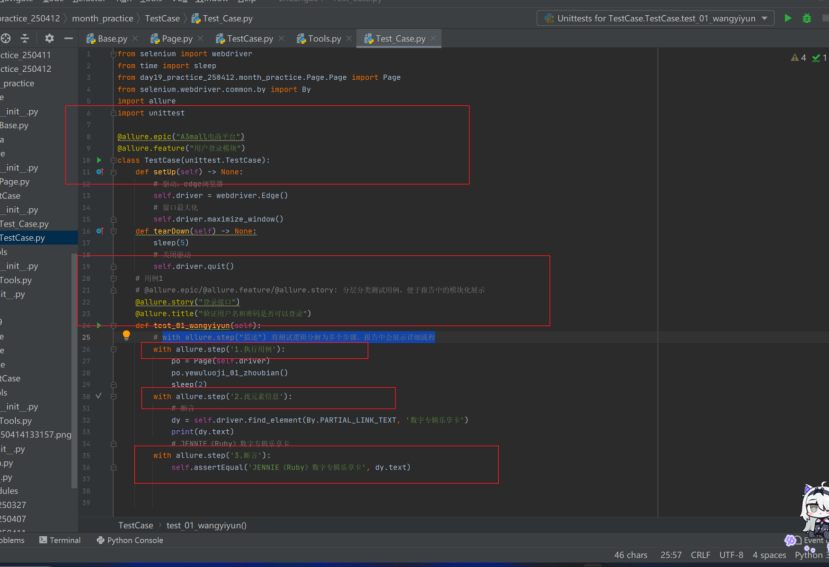The height and width of the screenshot is (567, 829).
Task: Collapse the fold at allure.step('1...') line
Action: click(x=113, y=349)
